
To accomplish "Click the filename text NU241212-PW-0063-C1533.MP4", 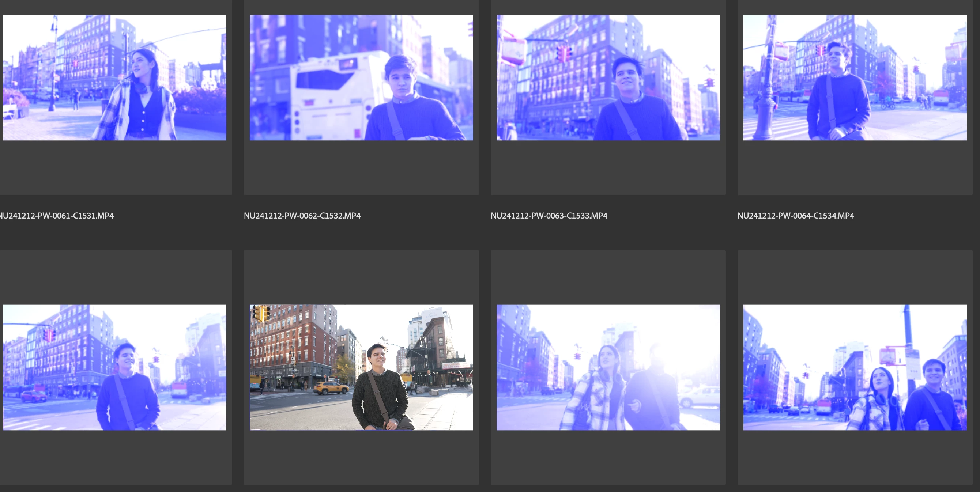I will 549,216.
